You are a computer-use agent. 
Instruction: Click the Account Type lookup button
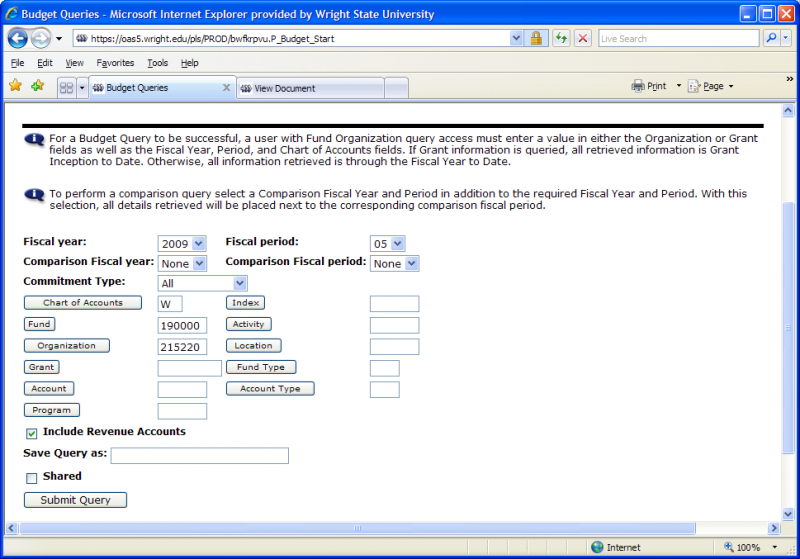coord(270,388)
